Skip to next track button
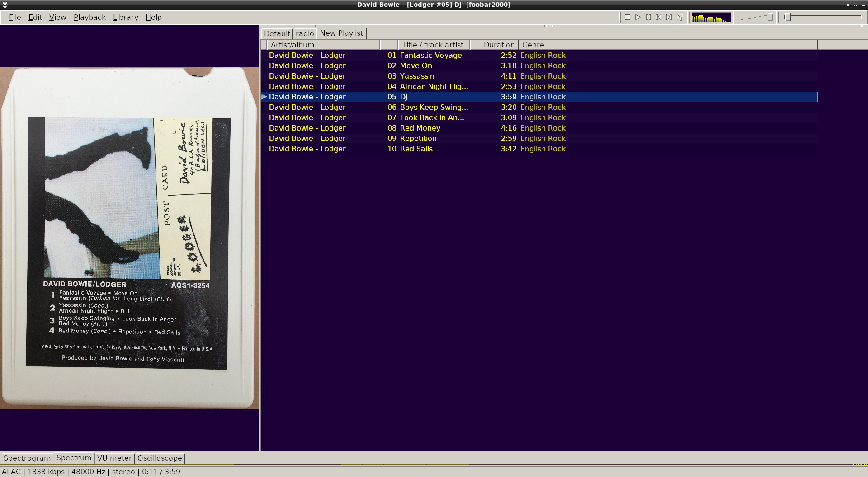 (669, 17)
